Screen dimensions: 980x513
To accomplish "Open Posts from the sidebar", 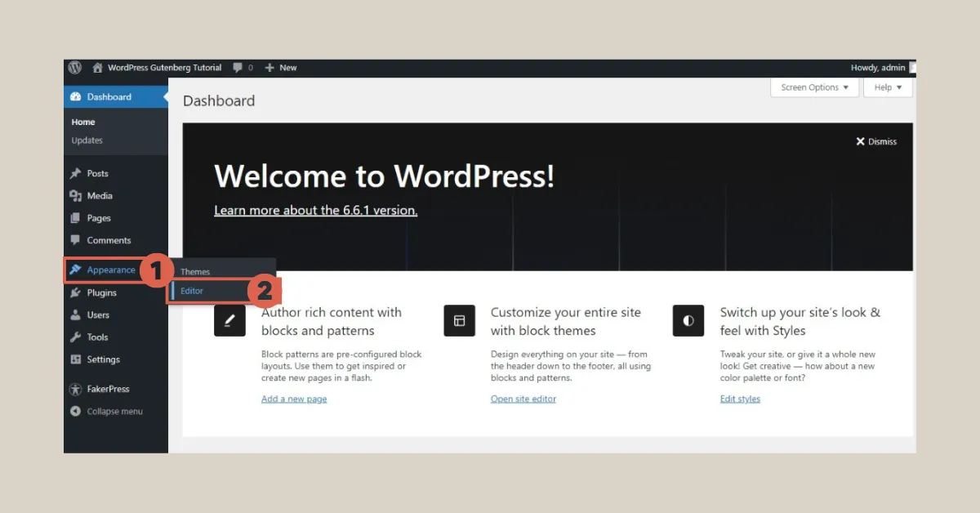I will (97, 173).
